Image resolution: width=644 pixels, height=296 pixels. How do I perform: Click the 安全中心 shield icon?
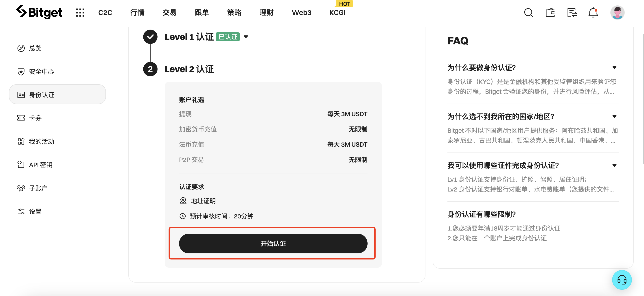point(21,72)
